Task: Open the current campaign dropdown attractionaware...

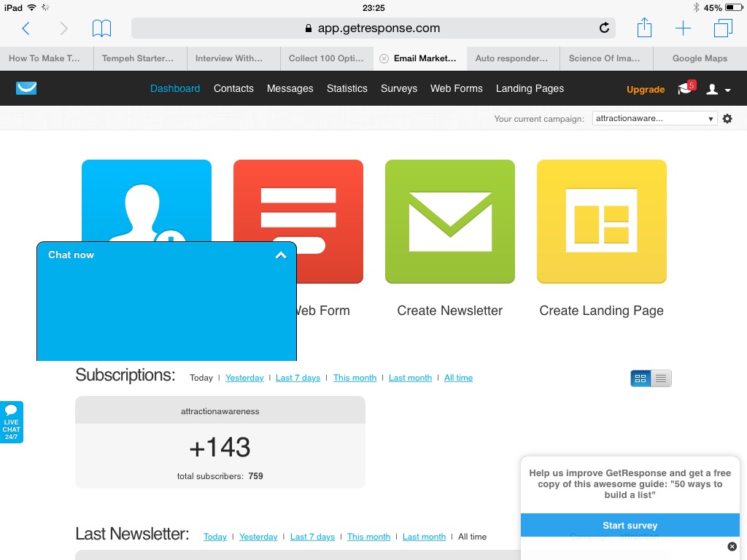Action: coord(654,118)
